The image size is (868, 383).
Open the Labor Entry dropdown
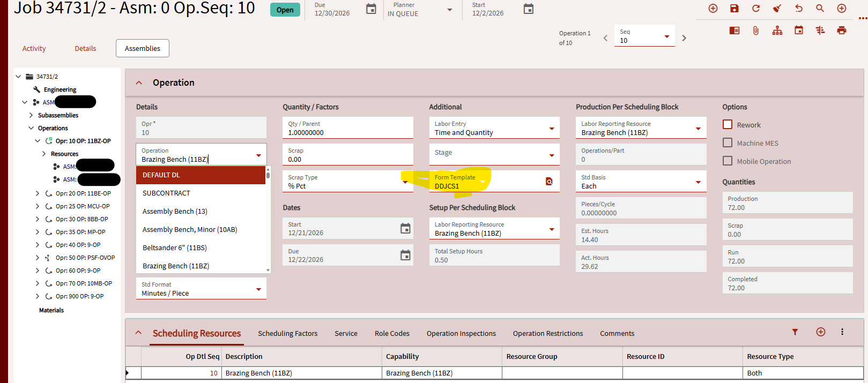(x=552, y=129)
